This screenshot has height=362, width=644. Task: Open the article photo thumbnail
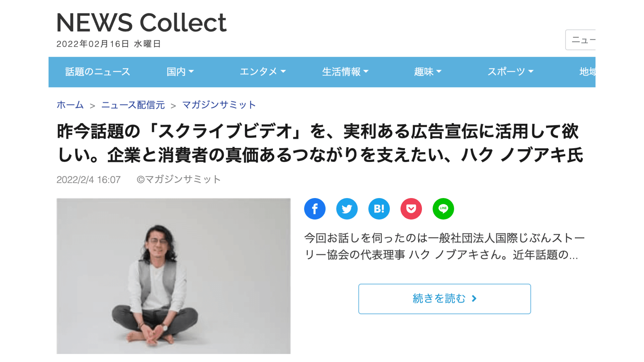tap(173, 276)
